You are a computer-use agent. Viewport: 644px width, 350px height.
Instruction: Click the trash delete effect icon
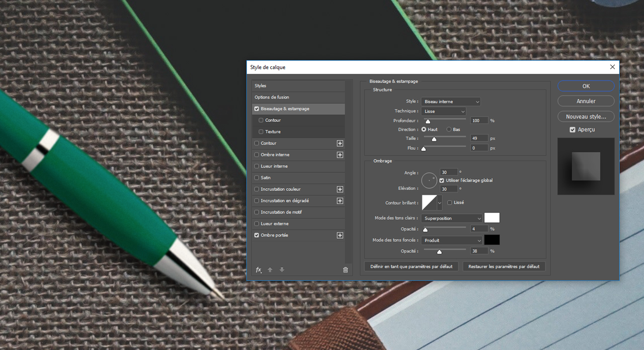[345, 270]
